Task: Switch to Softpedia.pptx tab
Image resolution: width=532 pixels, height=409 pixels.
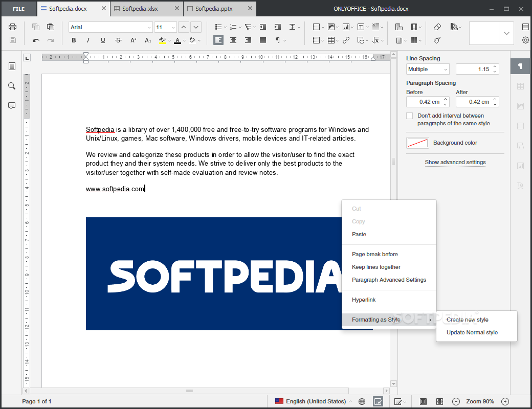Action: (x=214, y=9)
